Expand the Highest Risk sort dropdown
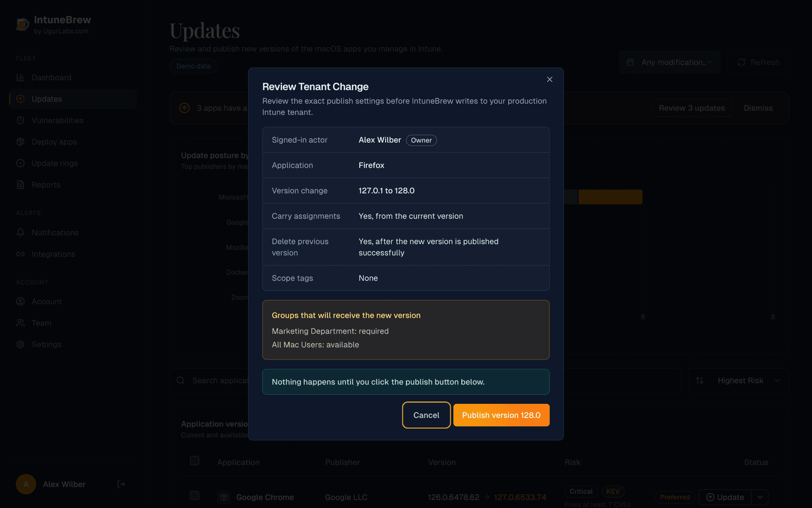Viewport: 812px width, 508px height. (738, 380)
